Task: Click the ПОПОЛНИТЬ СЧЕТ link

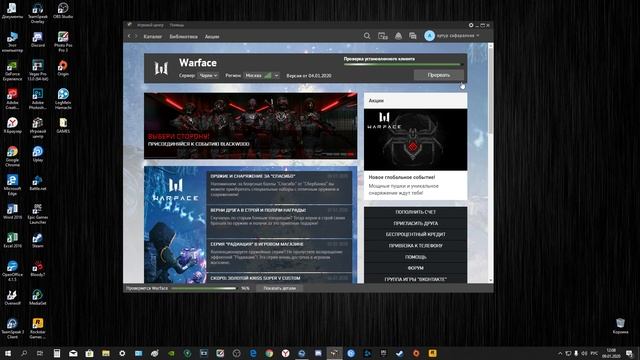Action: point(416,212)
